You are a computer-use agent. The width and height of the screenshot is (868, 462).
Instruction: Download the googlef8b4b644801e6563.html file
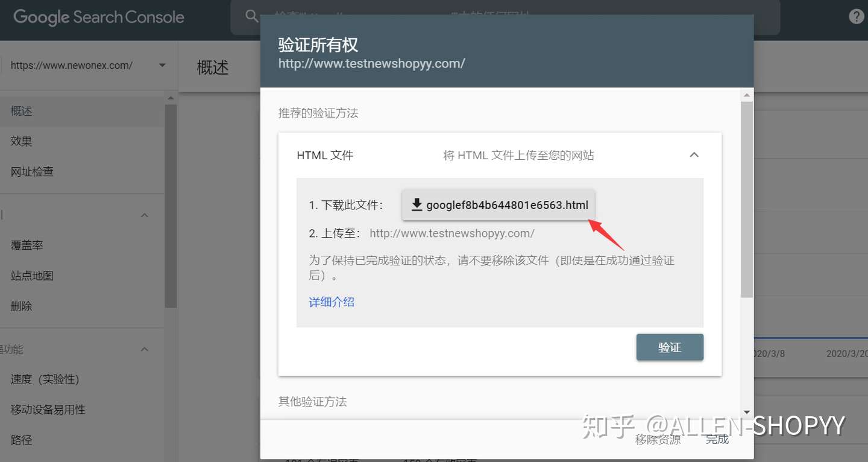click(498, 205)
